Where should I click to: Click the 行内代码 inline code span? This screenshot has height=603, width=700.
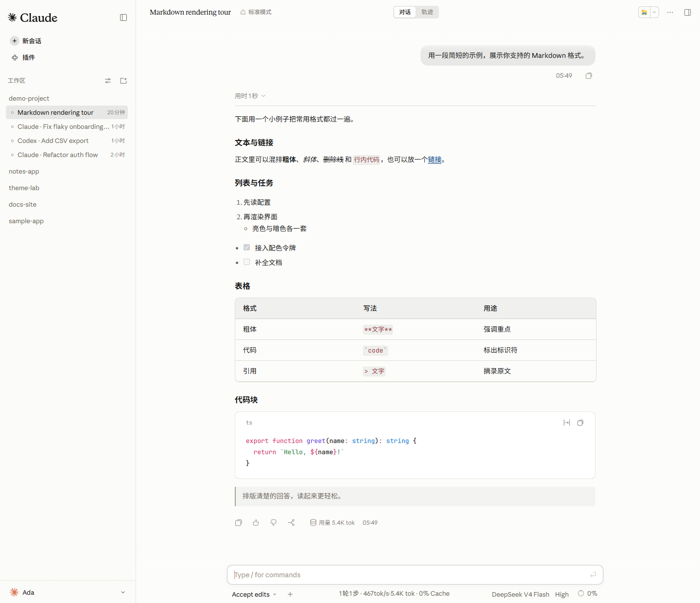367,160
